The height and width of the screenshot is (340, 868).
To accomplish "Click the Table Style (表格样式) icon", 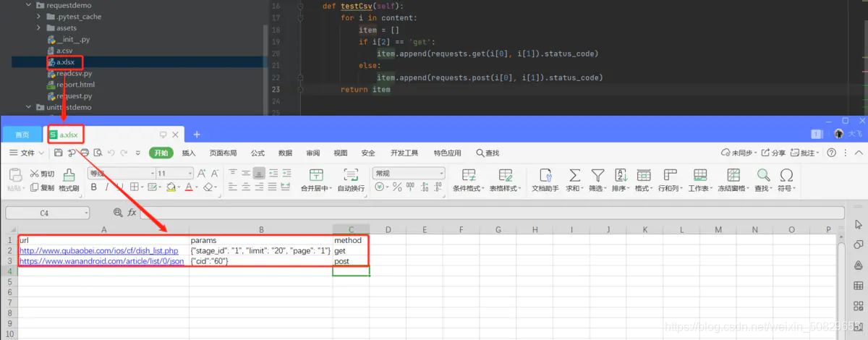I will (x=505, y=174).
